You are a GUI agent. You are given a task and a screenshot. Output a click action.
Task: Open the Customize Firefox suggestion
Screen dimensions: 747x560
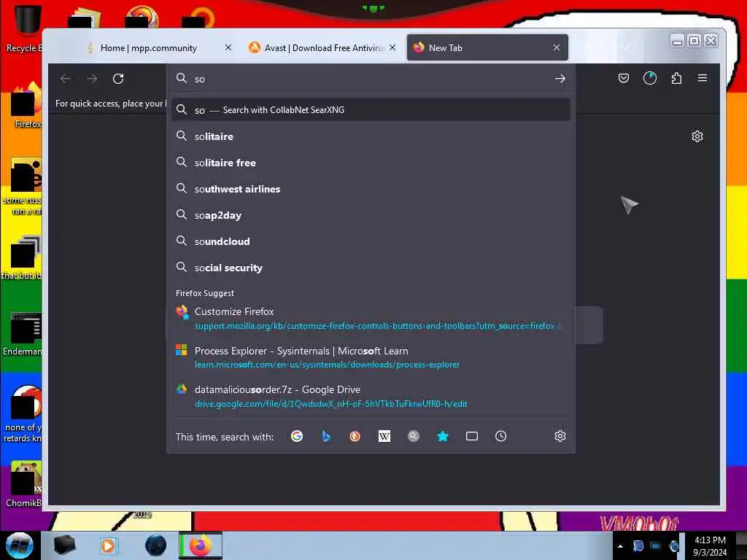click(x=371, y=319)
